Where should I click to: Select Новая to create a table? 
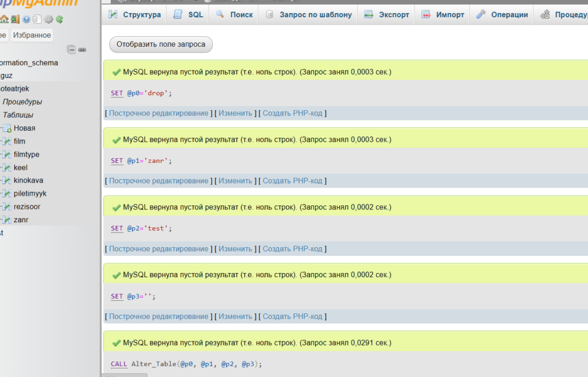pyautogui.click(x=24, y=128)
